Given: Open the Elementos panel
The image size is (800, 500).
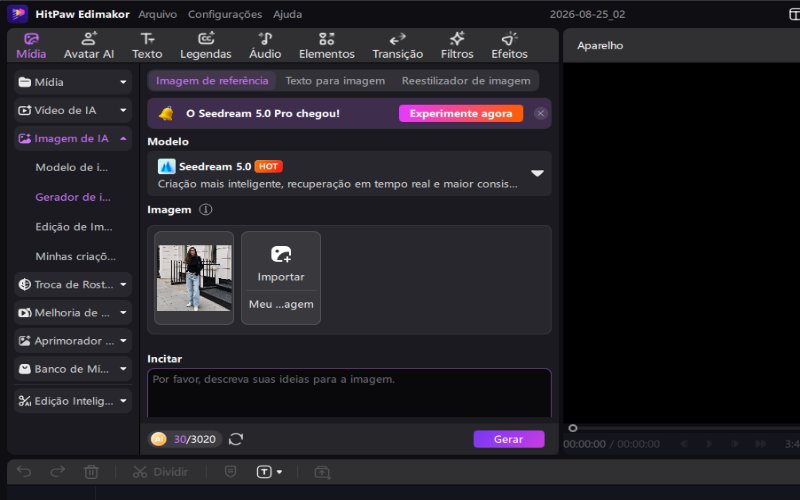Looking at the screenshot, I should coord(327,45).
